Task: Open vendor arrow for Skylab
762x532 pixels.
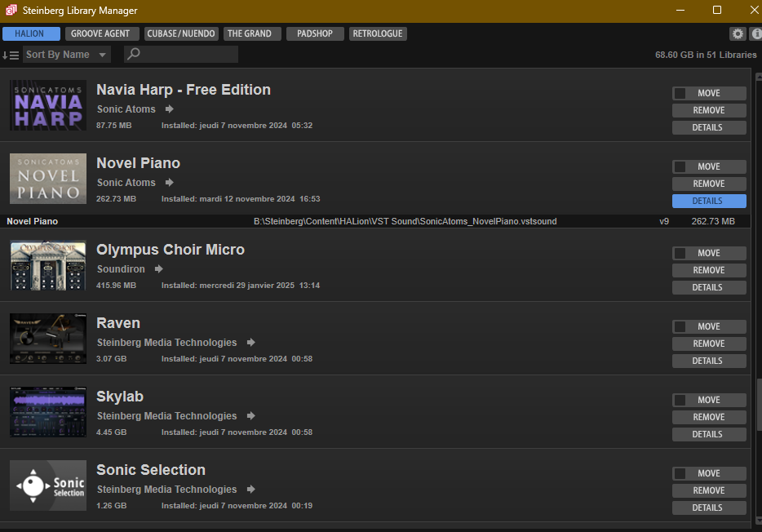Action: (250, 415)
